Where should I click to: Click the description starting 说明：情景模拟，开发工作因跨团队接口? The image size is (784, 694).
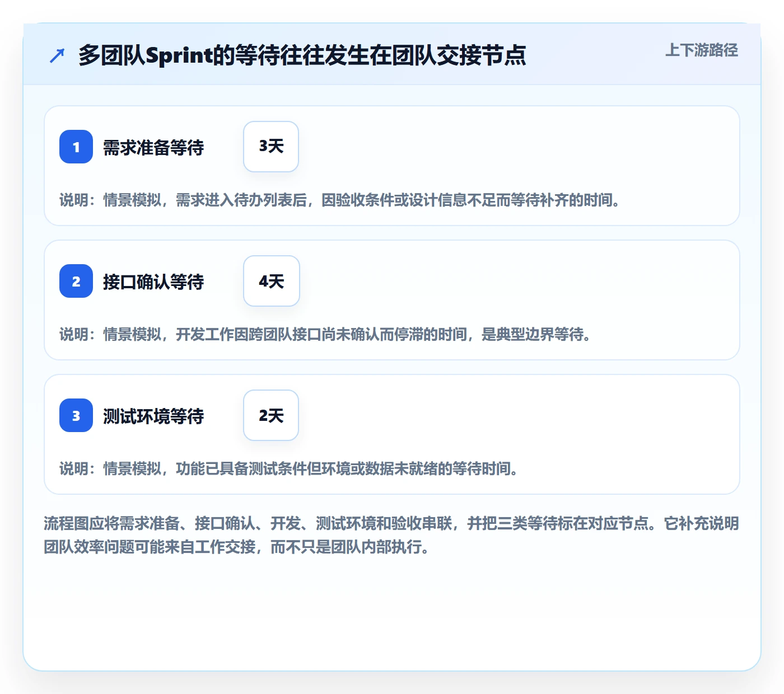[x=325, y=334]
